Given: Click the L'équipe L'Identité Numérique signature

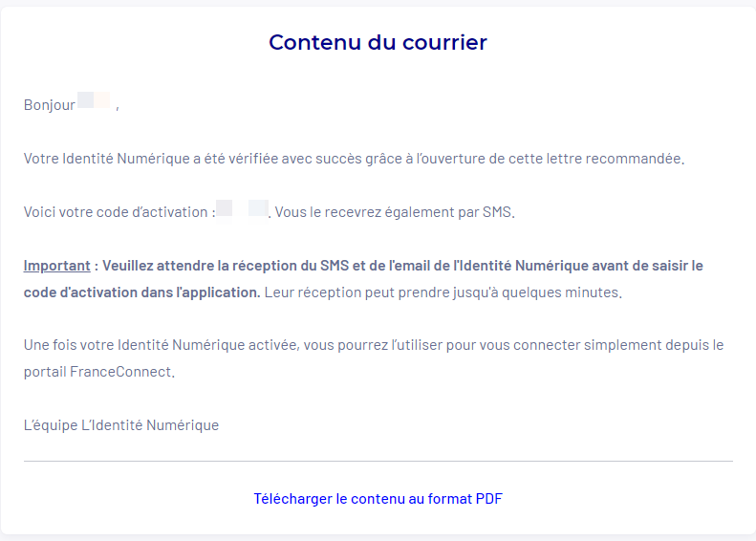Looking at the screenshot, I should [121, 425].
